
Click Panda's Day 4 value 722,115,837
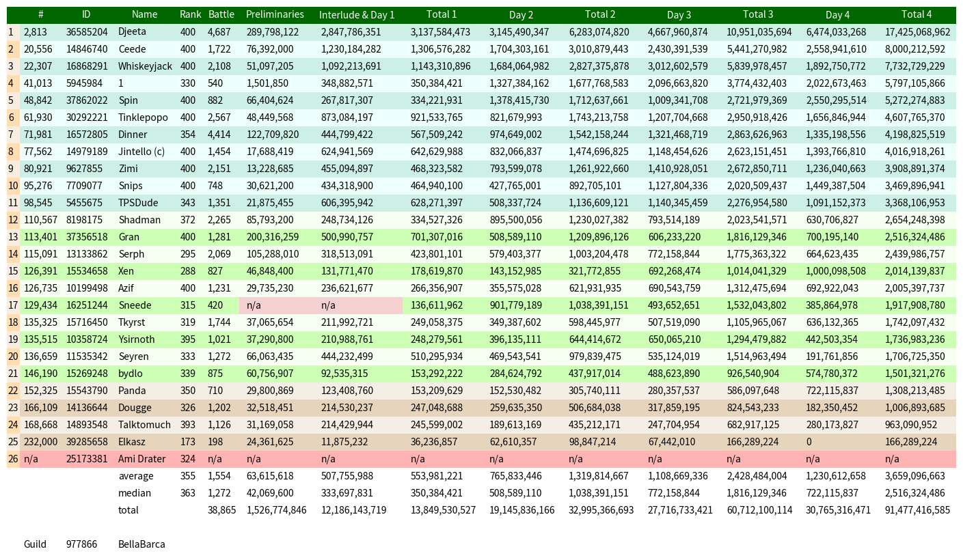click(x=833, y=391)
